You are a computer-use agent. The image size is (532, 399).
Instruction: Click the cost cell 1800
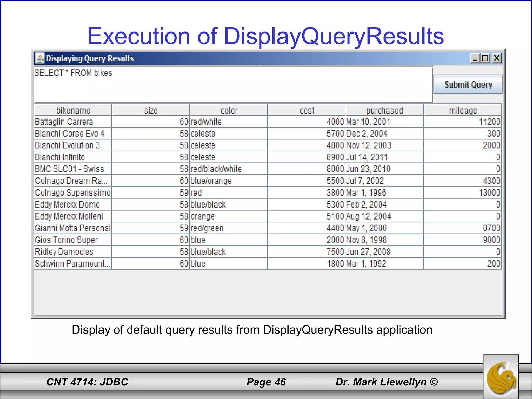(307, 263)
